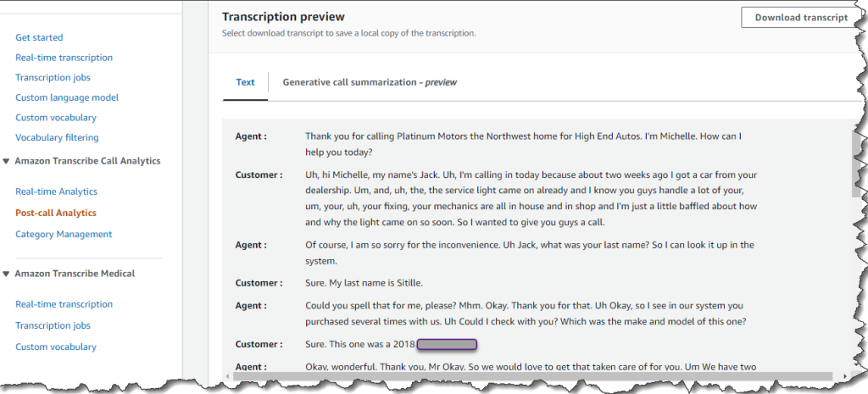Screen dimensions: 868x394
Task: Open the Get started page
Action: [x=39, y=37]
